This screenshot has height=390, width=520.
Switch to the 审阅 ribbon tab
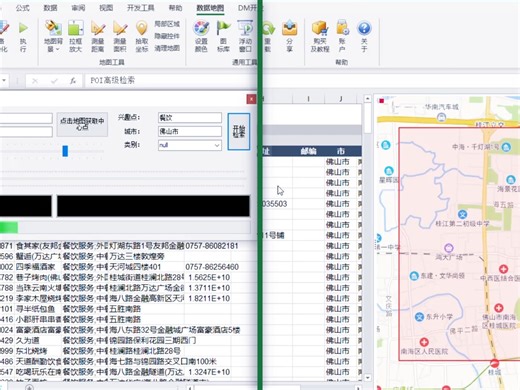[x=78, y=8]
